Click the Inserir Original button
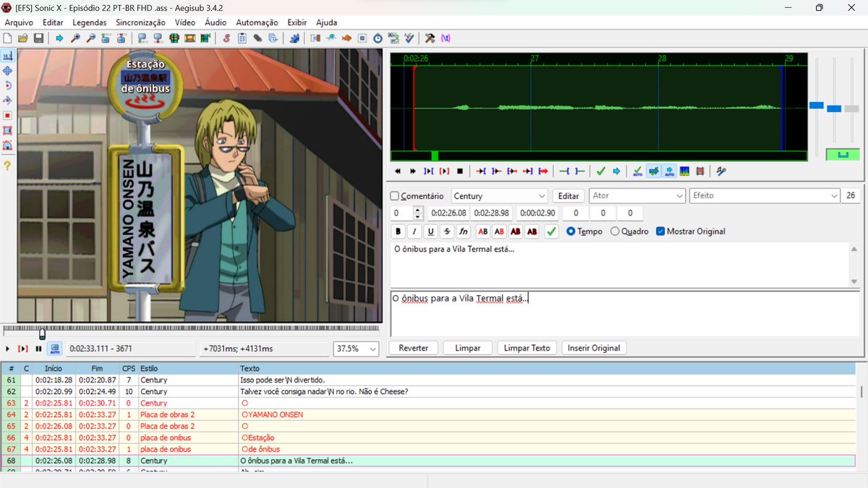The width and height of the screenshot is (868, 488). (x=595, y=348)
